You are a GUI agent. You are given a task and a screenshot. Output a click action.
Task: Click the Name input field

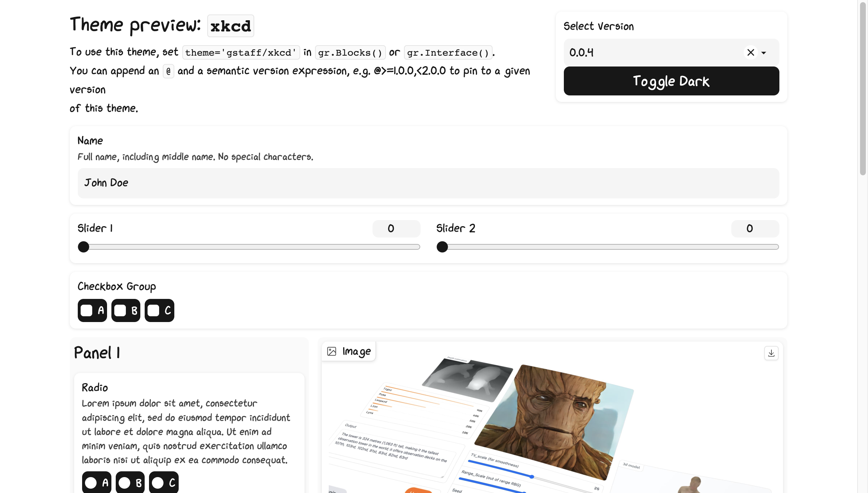coord(428,183)
